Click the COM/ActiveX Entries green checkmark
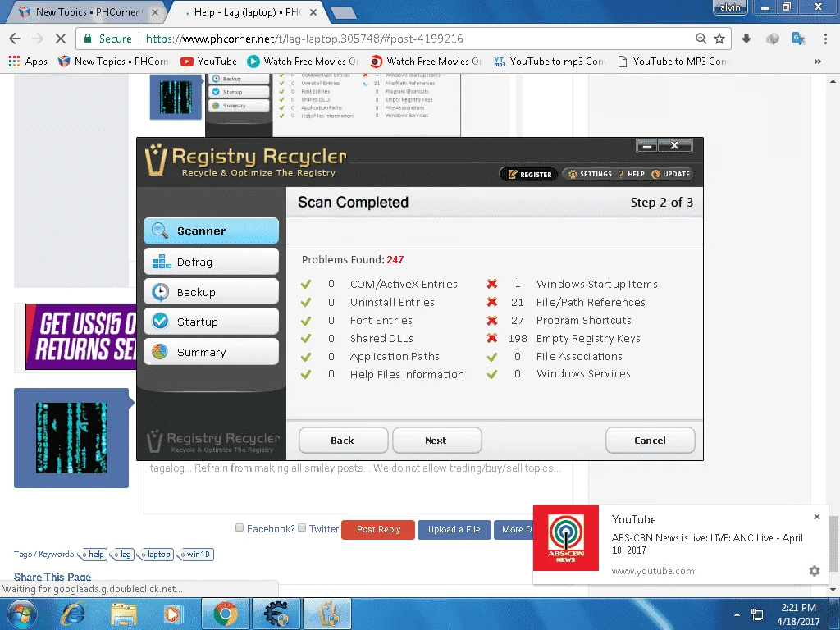Image resolution: width=840 pixels, height=630 pixels. pos(306,284)
